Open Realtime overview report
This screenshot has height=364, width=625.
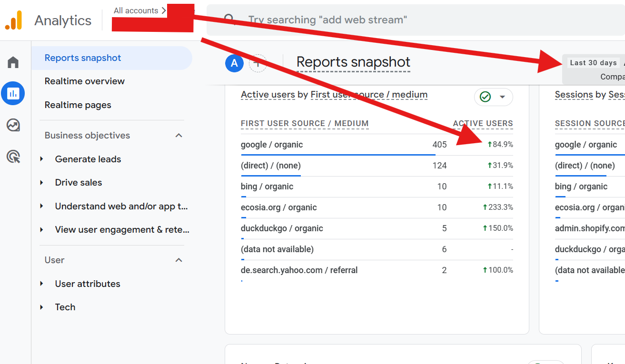pyautogui.click(x=85, y=81)
